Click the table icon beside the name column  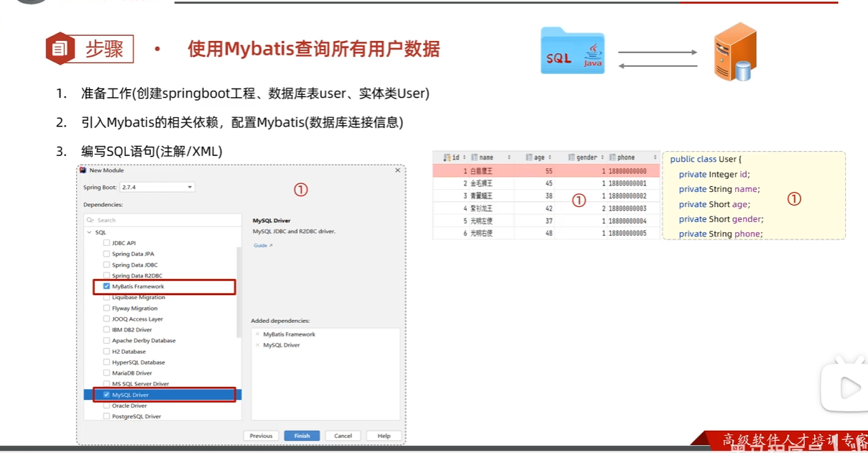tap(474, 157)
